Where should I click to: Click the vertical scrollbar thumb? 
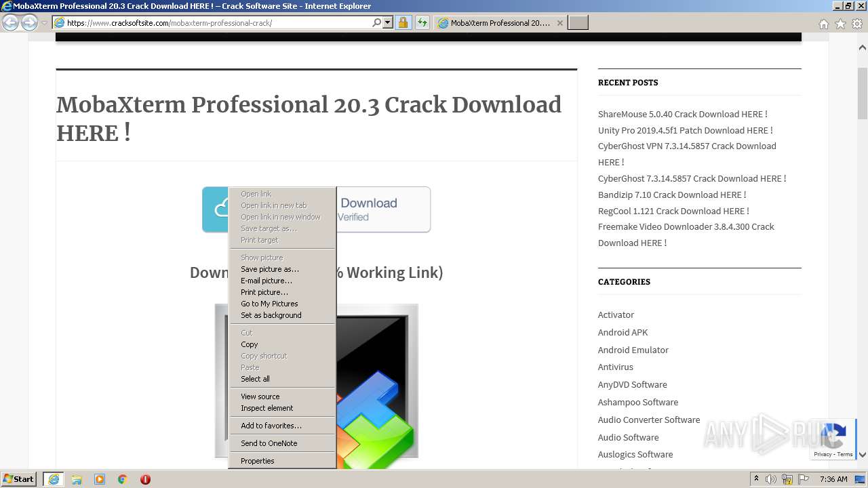[863, 93]
